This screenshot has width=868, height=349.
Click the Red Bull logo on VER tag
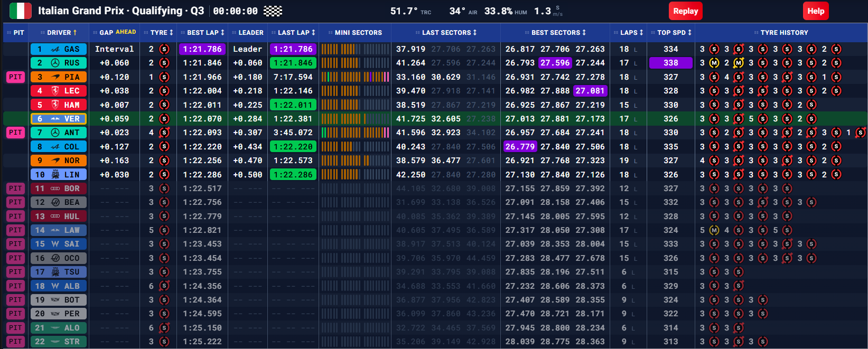point(55,119)
